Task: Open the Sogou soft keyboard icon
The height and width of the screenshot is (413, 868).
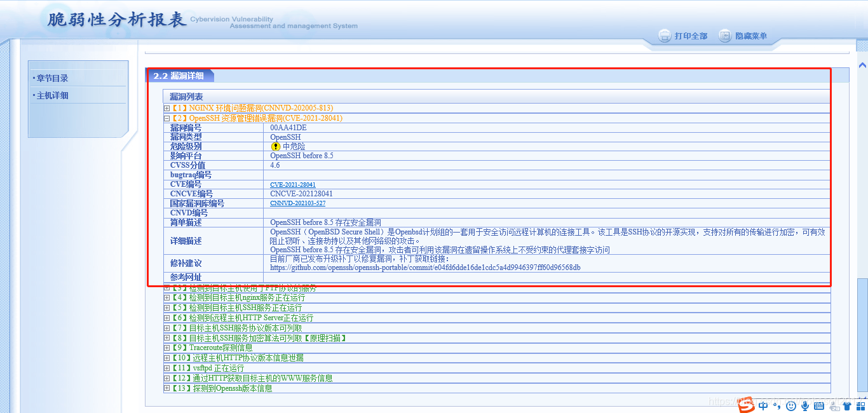Action: [x=819, y=405]
